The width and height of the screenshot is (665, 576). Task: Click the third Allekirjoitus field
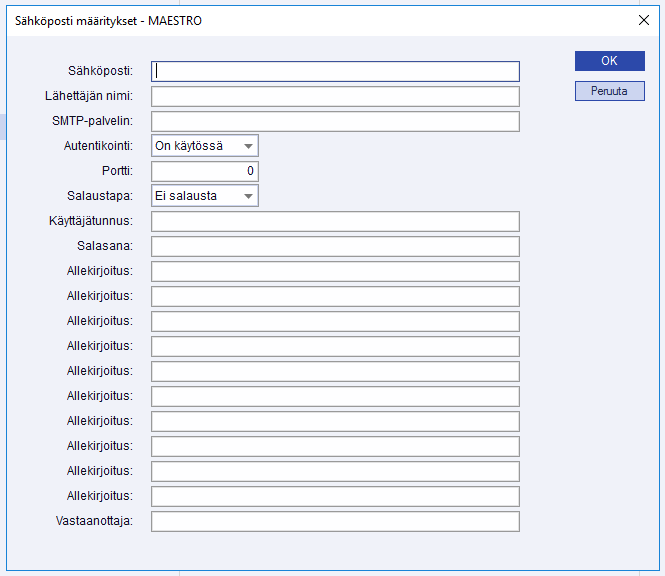pyautogui.click(x=335, y=321)
